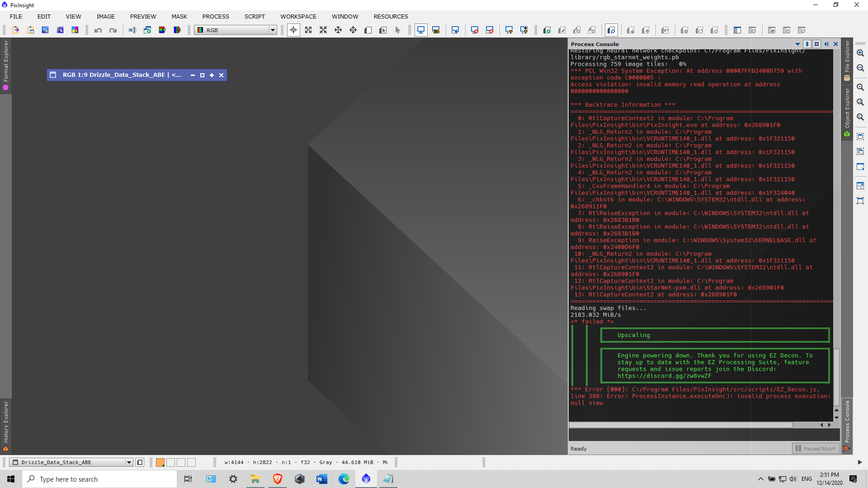Click the new instance icon with green plus

[547, 30]
